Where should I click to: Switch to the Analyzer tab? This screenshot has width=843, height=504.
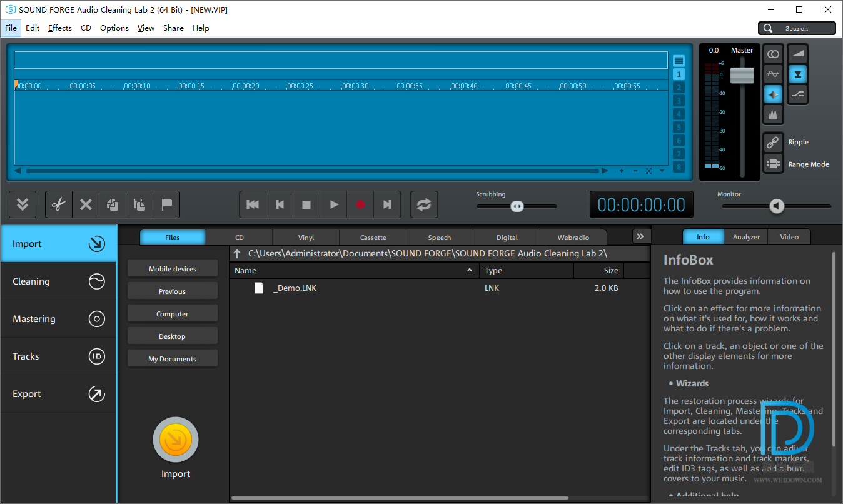pyautogui.click(x=746, y=237)
